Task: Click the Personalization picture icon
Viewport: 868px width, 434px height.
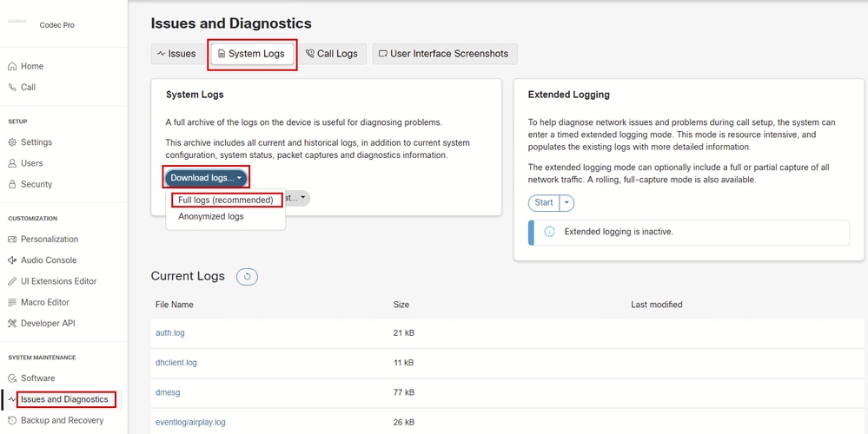Action: (x=12, y=240)
